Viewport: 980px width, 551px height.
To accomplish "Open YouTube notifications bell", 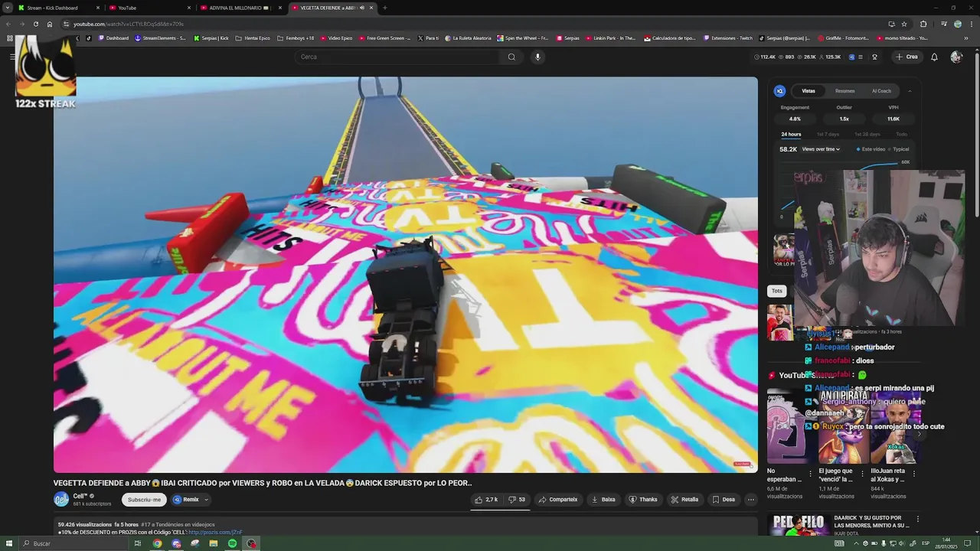I will point(934,57).
